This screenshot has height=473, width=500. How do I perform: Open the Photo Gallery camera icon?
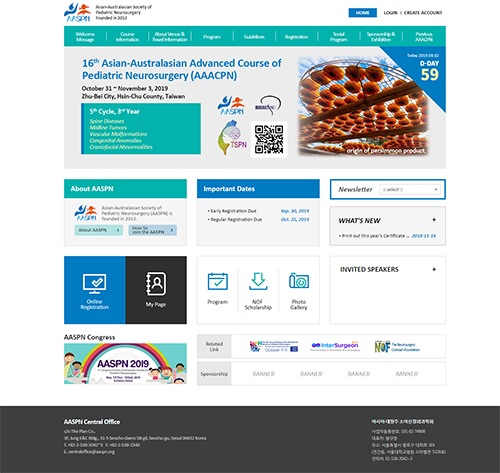(299, 281)
